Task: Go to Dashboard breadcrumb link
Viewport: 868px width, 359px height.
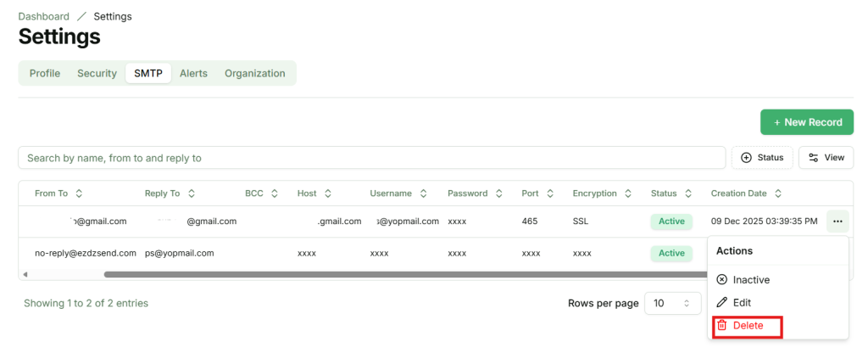Action: tap(43, 16)
